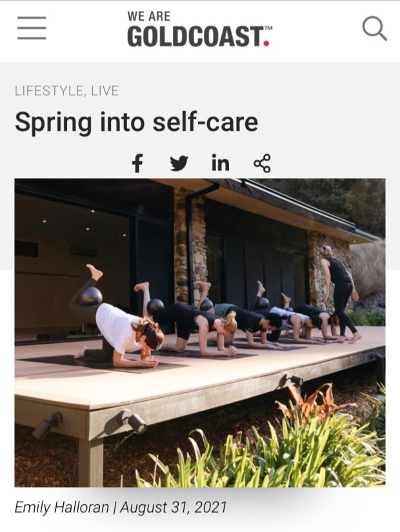Click the August 31, 2021 date
The image size is (400, 532).
(x=173, y=507)
